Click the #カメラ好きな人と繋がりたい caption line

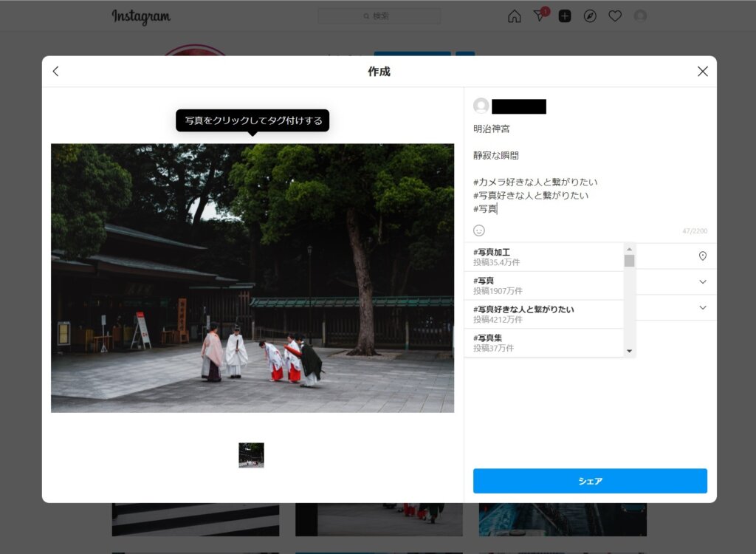coord(535,182)
